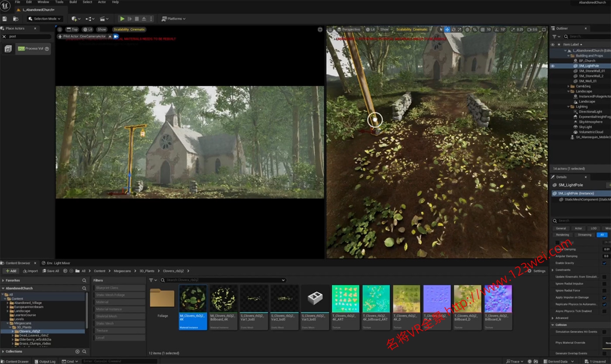This screenshot has height=364, width=611.
Task: Expand the Dead_Leaves_rbtnZ folder
Action: pos(13,335)
